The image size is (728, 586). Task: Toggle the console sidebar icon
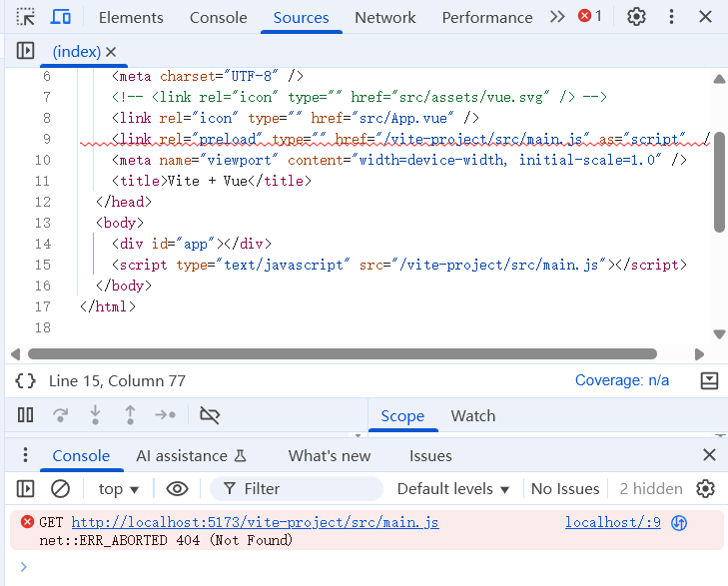pos(26,489)
